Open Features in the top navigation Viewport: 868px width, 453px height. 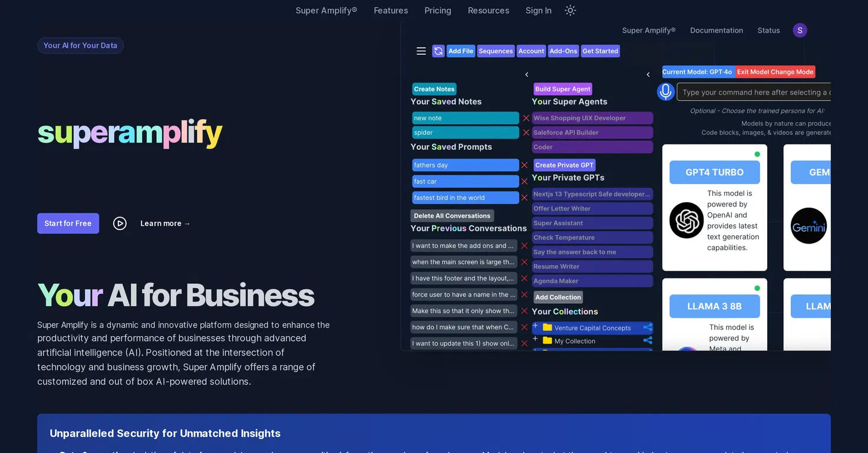[x=391, y=11]
